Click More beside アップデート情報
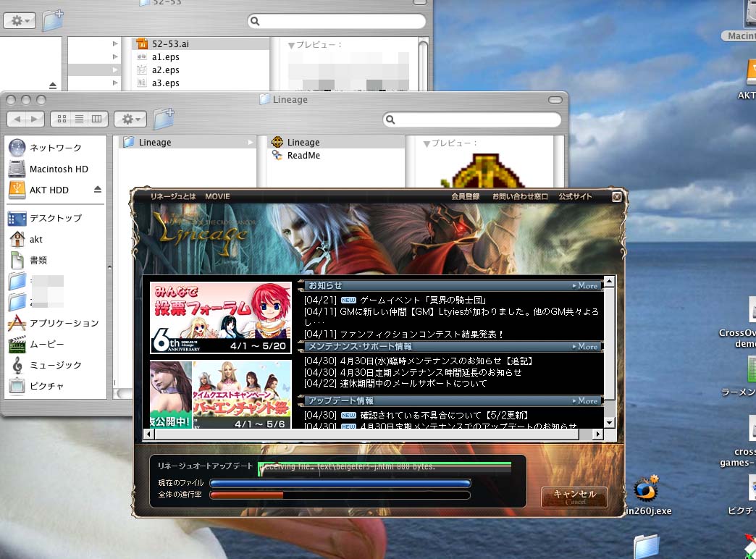The image size is (756, 559). [x=584, y=401]
